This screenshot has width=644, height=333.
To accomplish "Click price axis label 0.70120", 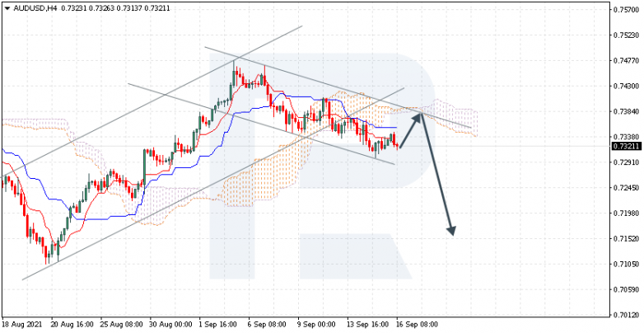I will tap(627, 316).
